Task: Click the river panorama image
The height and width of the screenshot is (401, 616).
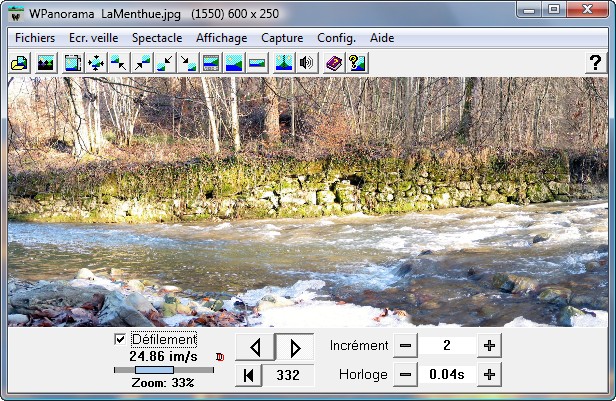Action: pos(308,202)
